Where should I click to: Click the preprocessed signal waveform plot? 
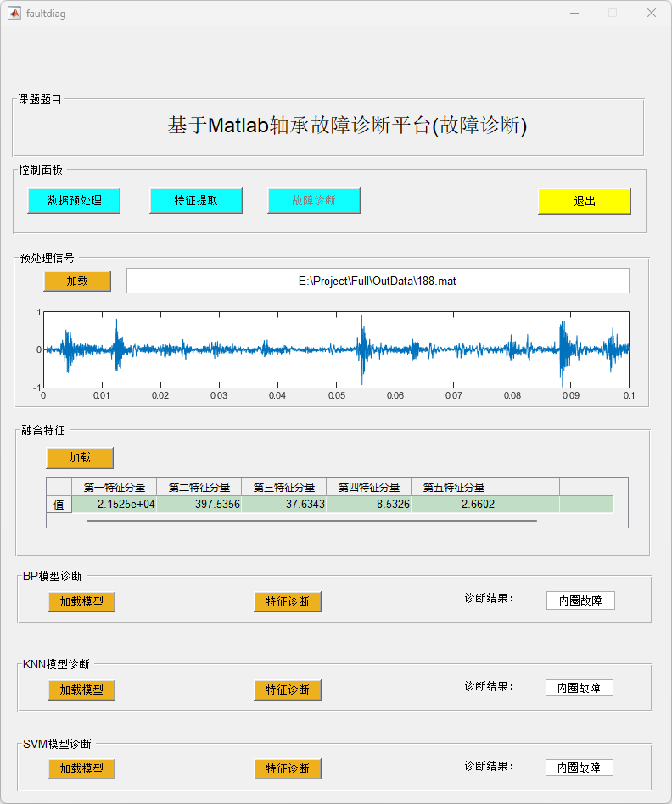336,349
